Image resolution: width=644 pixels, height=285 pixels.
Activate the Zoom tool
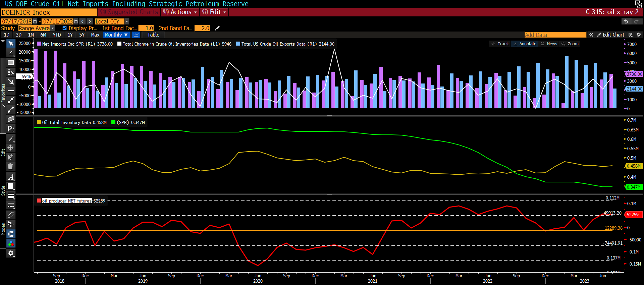pyautogui.click(x=570, y=44)
